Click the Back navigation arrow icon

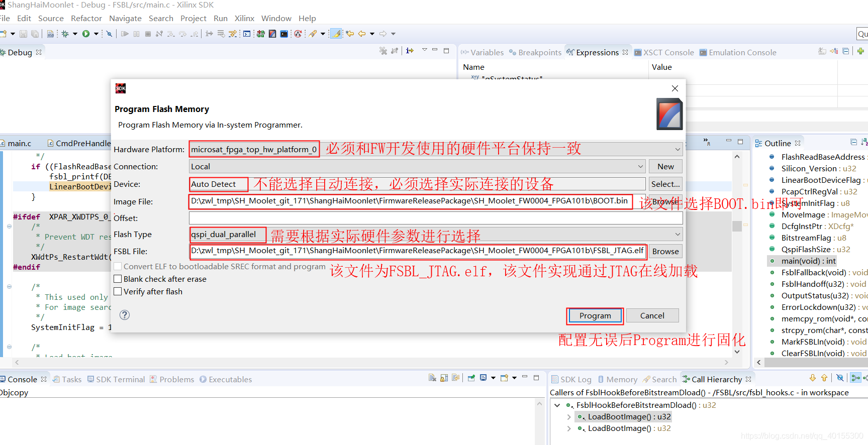[x=361, y=34]
